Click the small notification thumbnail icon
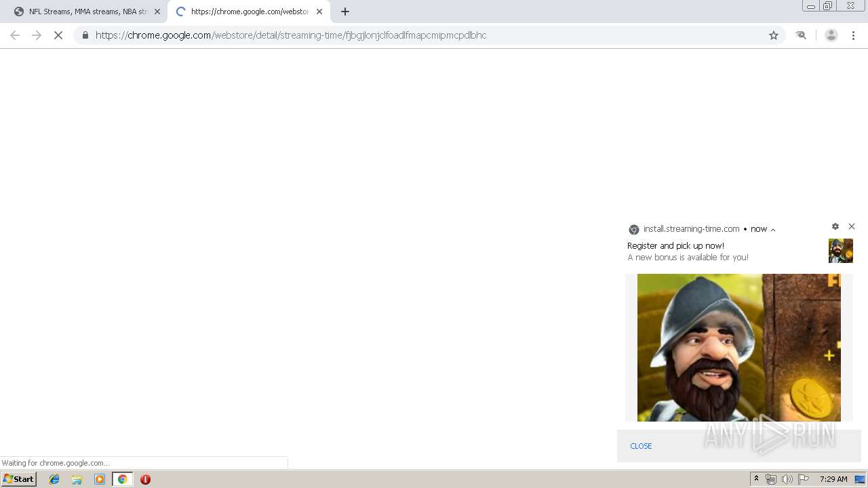Image resolution: width=868 pixels, height=488 pixels. click(841, 251)
